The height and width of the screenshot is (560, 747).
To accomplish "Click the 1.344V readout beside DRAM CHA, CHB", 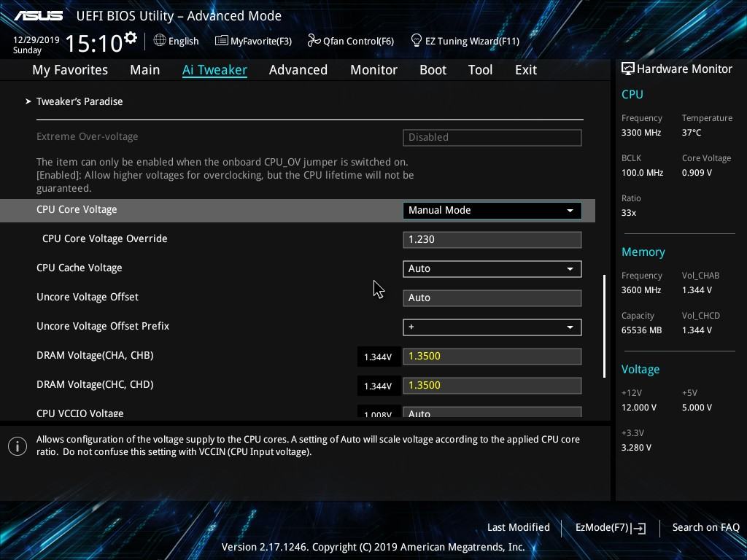I will (x=378, y=357).
